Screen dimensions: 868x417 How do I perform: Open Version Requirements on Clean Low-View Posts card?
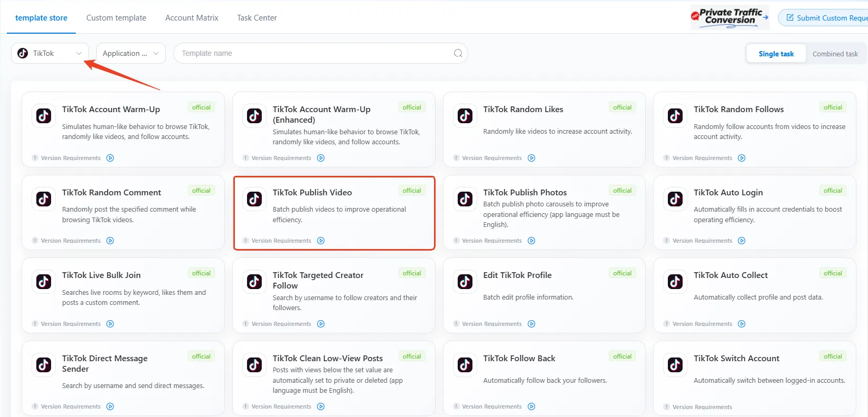(281, 406)
